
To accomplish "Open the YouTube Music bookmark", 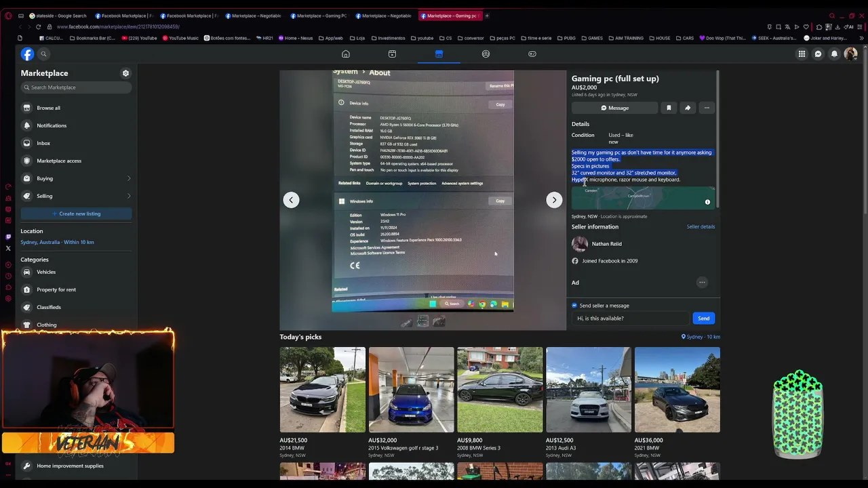I will pyautogui.click(x=180, y=38).
